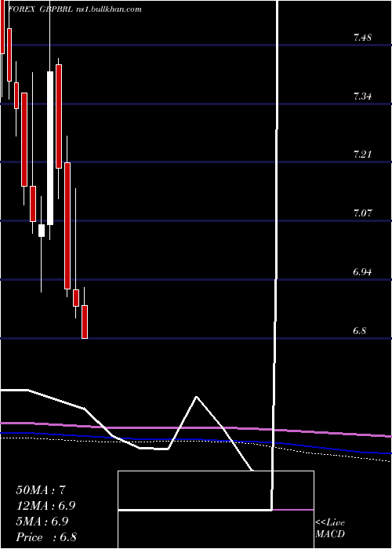The image size is (392, 549).
Task: Select the last red candle at 6.8
Action: pos(85,322)
